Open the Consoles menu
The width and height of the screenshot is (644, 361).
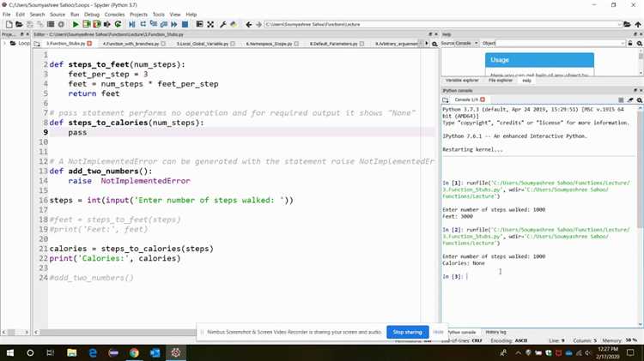(x=114, y=15)
